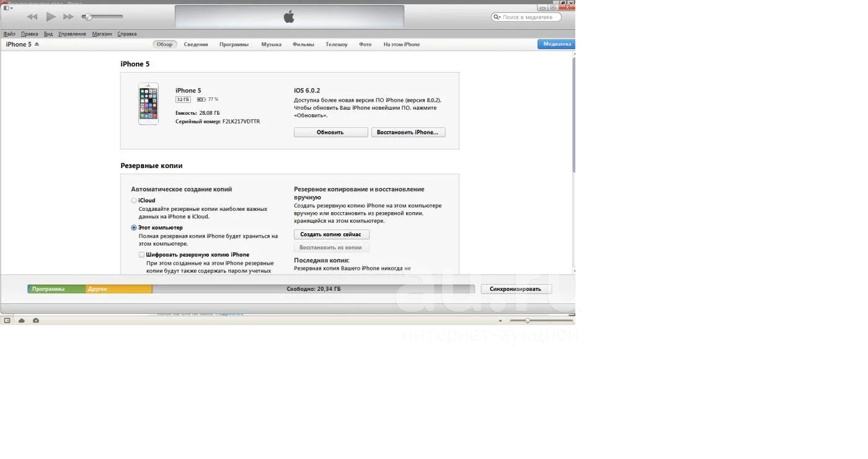The image size is (868, 459).
Task: Open the Справка menu
Action: click(127, 34)
